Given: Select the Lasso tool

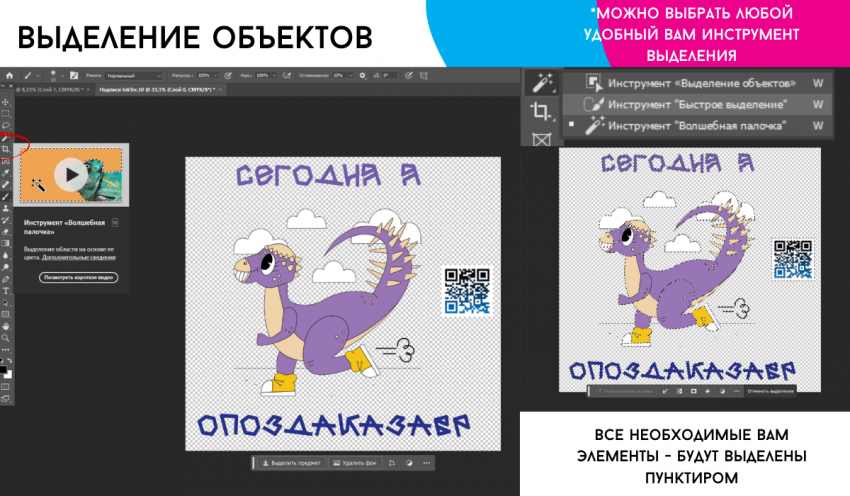Looking at the screenshot, I should click(x=5, y=125).
